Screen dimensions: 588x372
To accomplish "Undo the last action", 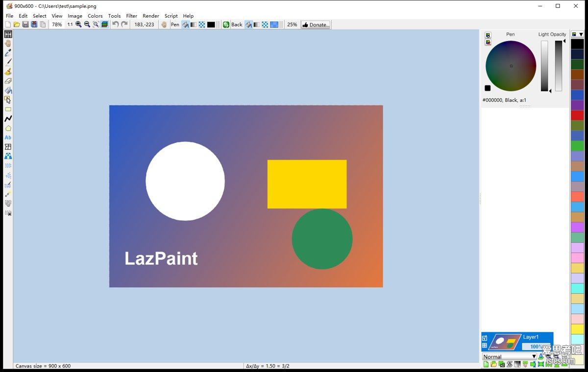I will point(115,24).
